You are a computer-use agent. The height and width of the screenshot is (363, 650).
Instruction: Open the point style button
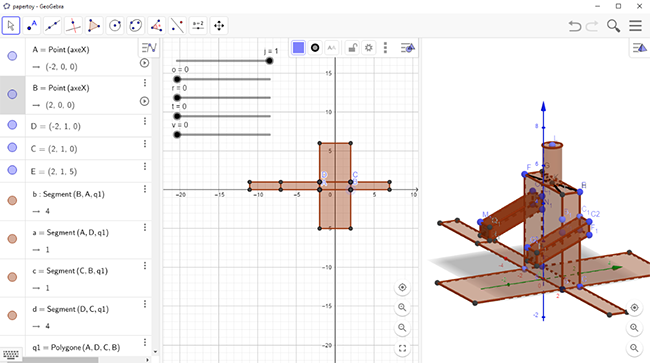[315, 48]
